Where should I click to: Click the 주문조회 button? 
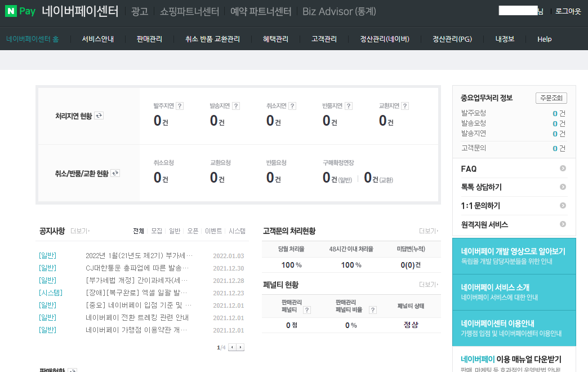tap(551, 98)
